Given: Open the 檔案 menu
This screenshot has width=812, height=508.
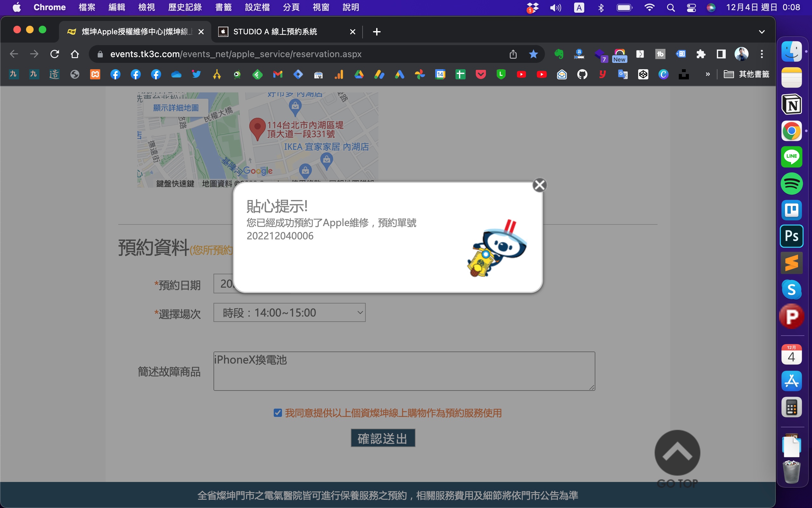Looking at the screenshot, I should [x=87, y=7].
